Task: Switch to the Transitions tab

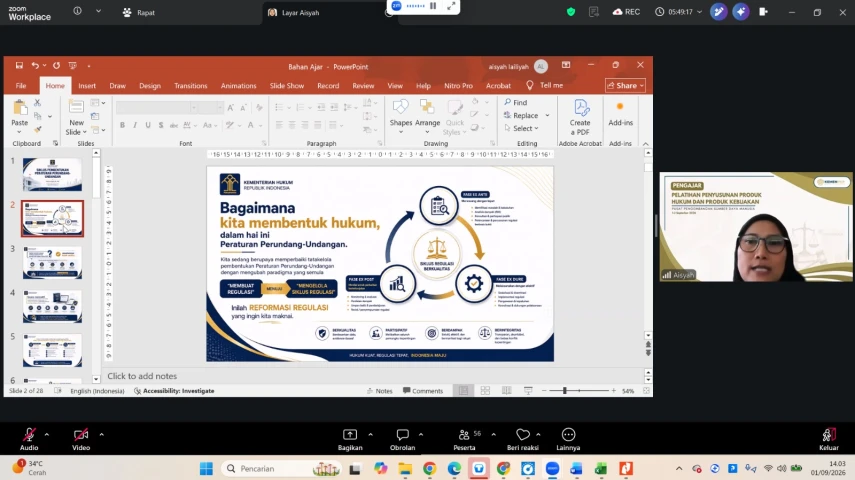Action: [190, 86]
